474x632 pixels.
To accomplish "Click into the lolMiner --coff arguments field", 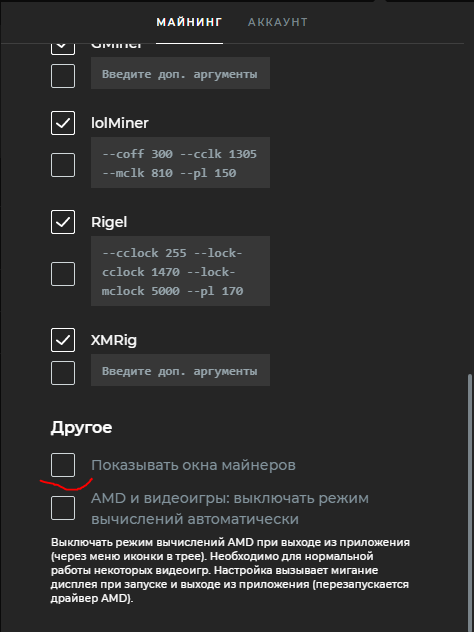I will click(180, 162).
